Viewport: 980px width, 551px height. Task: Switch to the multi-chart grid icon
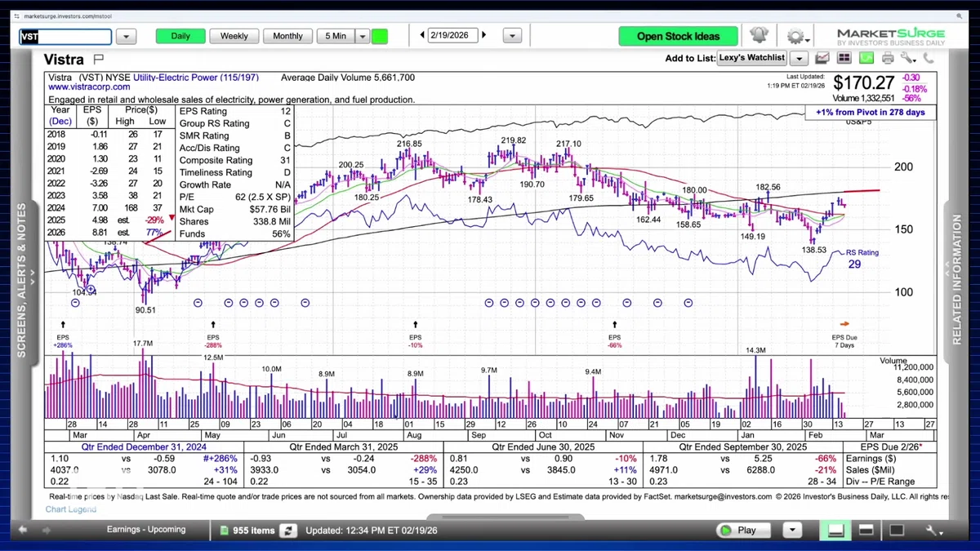844,59
